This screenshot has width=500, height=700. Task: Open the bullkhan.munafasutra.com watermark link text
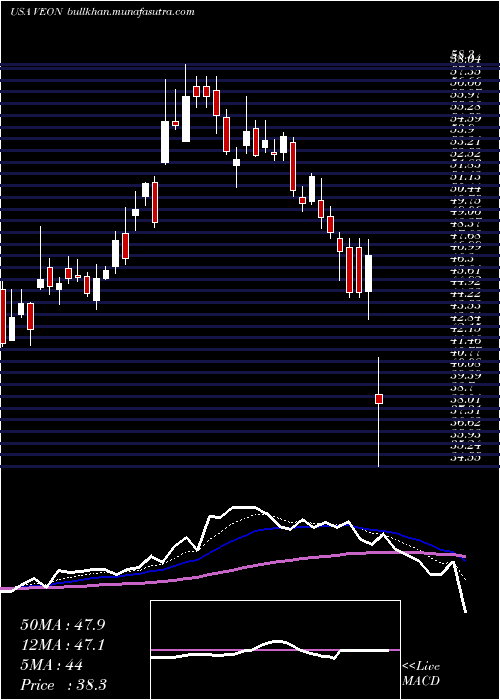click(131, 12)
